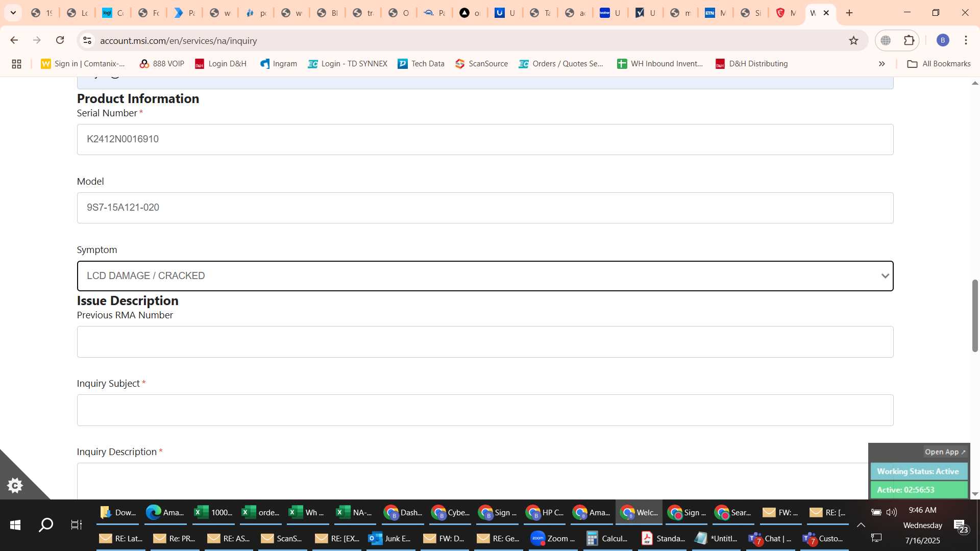The width and height of the screenshot is (980, 551).
Task: Open Junk E... Outlook taskbar item
Action: tap(390, 538)
